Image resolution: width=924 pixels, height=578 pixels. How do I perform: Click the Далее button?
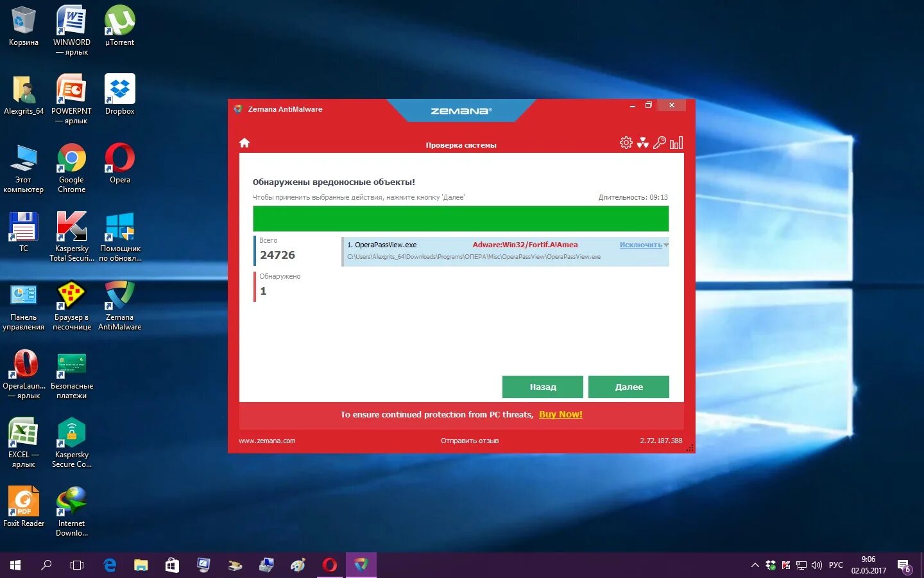pos(629,387)
